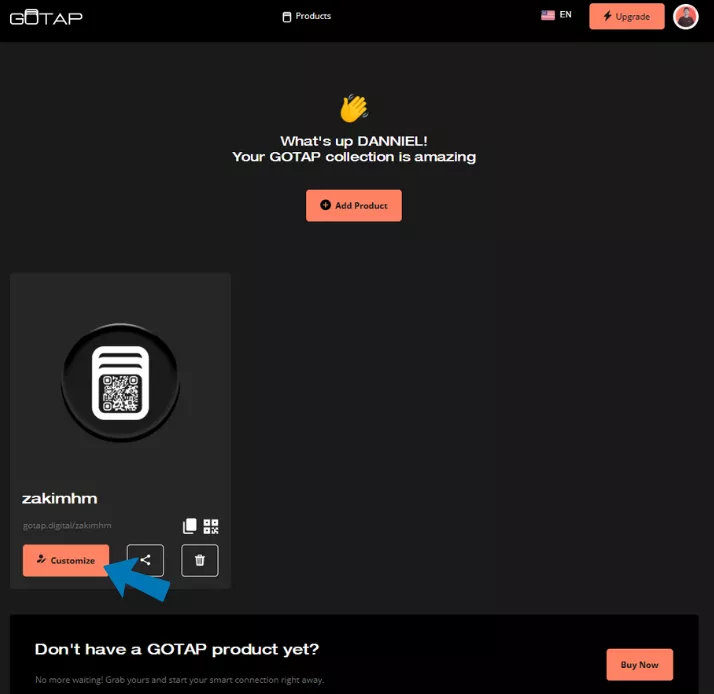Open the zakimhm product QR thumbnail
Image resolution: width=714 pixels, height=694 pixels.
121,383
